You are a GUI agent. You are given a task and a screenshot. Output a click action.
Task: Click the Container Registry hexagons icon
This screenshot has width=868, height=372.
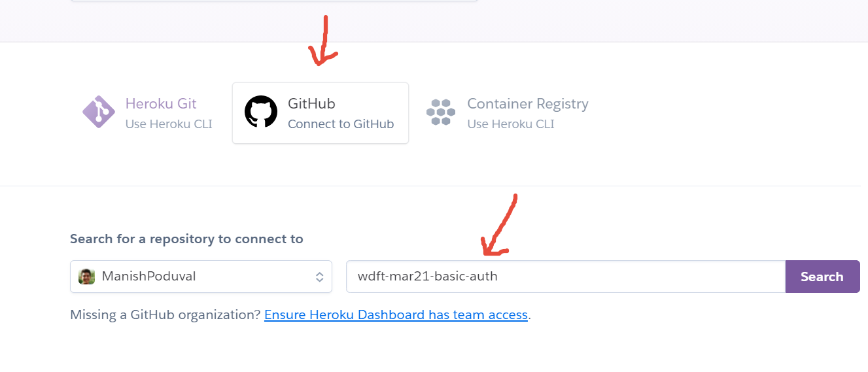point(441,112)
